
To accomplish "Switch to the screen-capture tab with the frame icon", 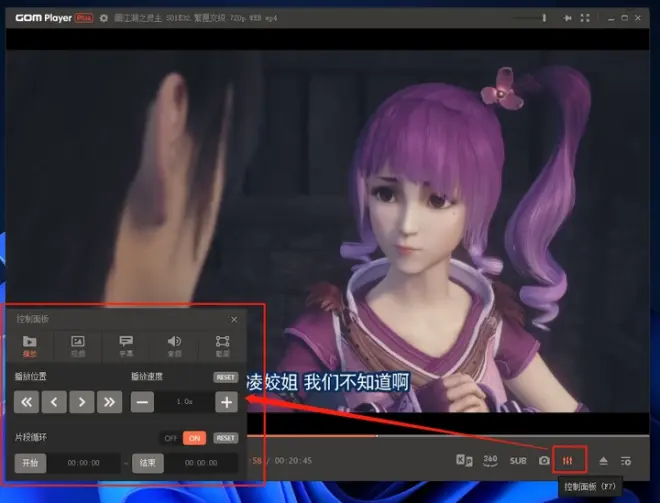I will click(x=222, y=346).
